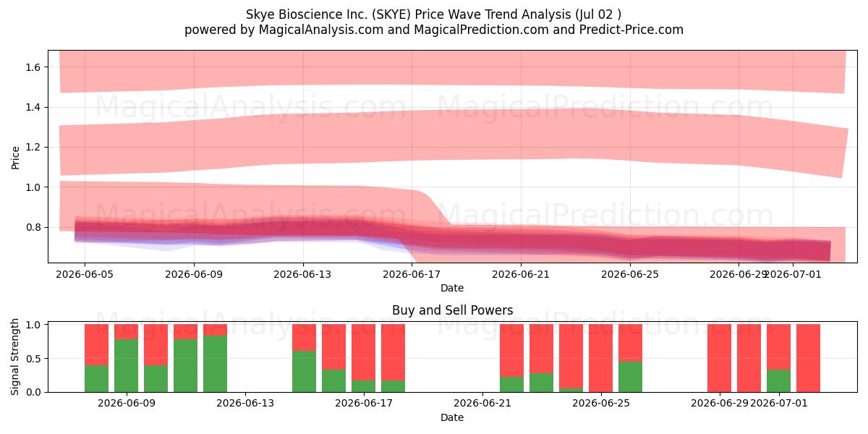
Task: Click red sell segment of June 24 bar
Action: pos(571,356)
